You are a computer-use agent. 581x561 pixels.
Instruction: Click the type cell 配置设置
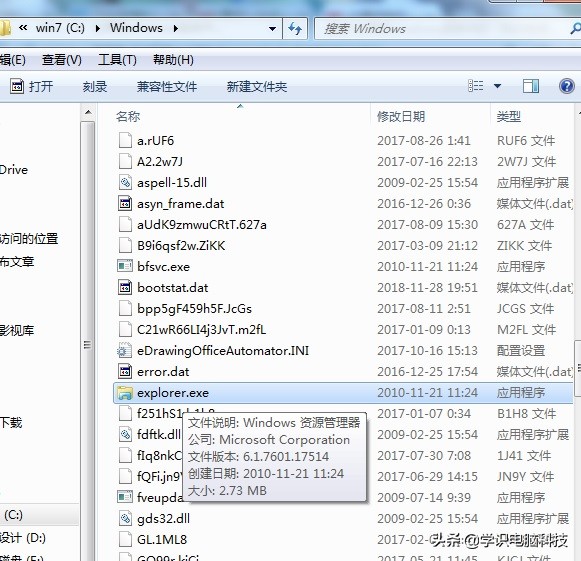pyautogui.click(x=521, y=351)
